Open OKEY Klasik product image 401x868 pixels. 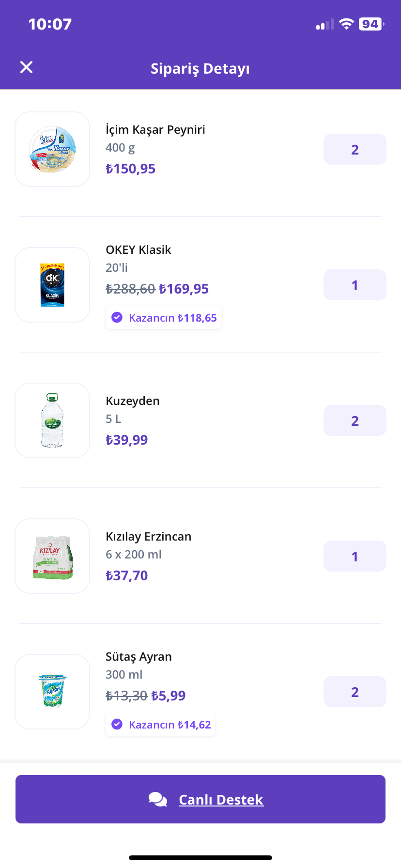(x=52, y=285)
